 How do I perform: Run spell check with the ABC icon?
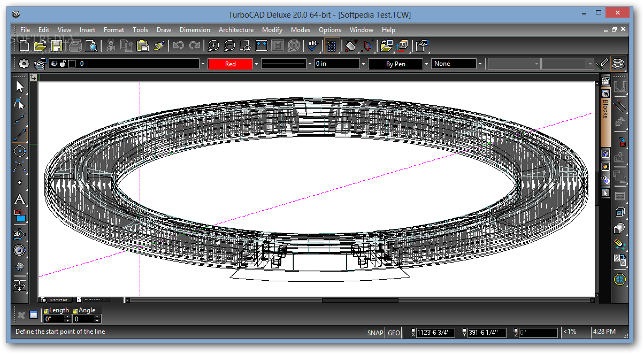pyautogui.click(x=313, y=46)
